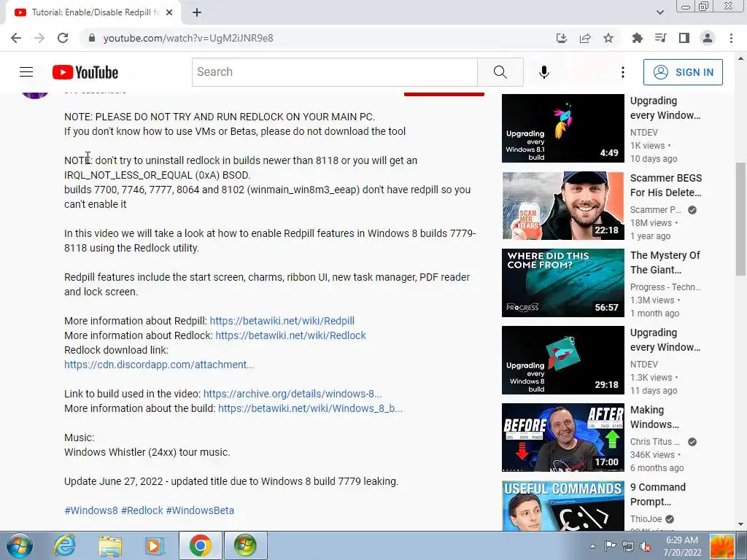Click the muted volume tray icon
747x560 pixels.
click(646, 546)
